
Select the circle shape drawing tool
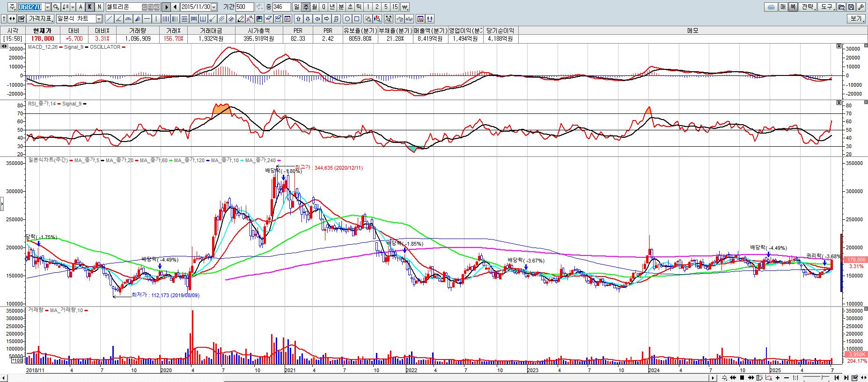(x=346, y=19)
